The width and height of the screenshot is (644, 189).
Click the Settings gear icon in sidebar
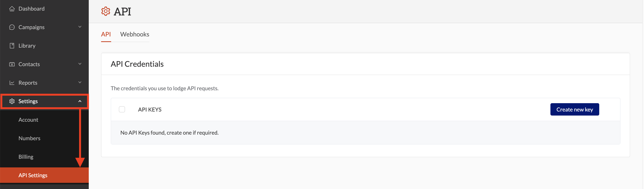(x=12, y=101)
